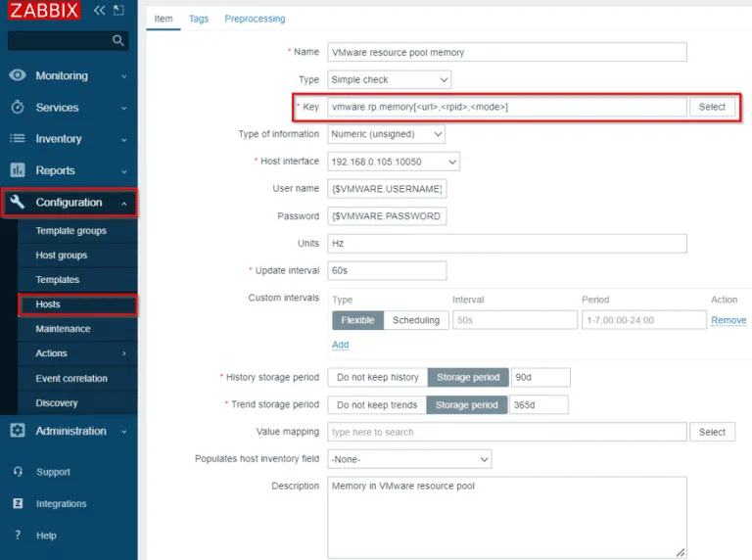Click the Help question mark icon

point(18,536)
